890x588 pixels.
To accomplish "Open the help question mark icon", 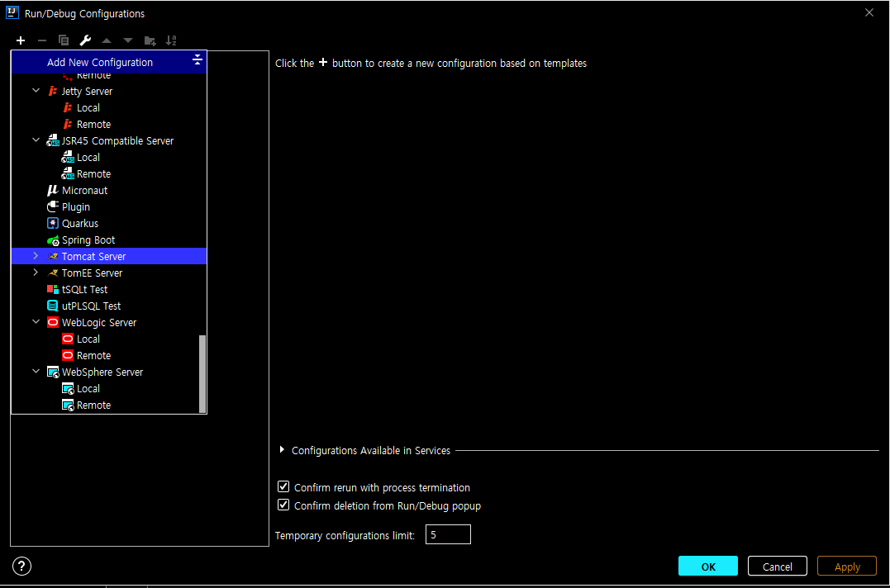I will tap(21, 566).
